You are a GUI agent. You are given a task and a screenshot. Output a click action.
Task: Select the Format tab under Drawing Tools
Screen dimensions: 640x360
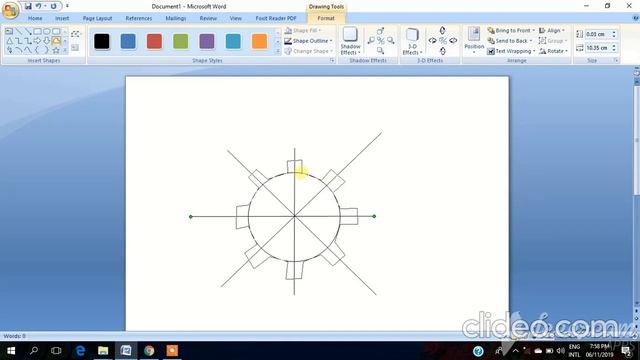tap(326, 18)
